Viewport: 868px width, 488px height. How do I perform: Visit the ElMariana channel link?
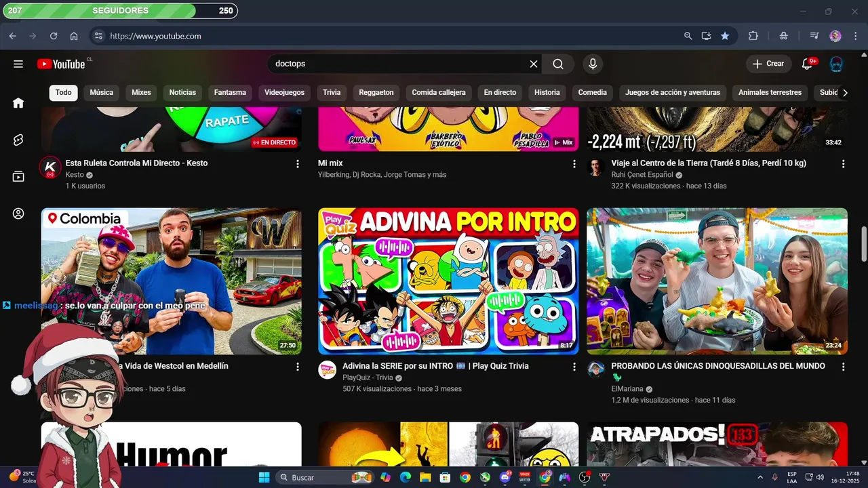pos(627,389)
